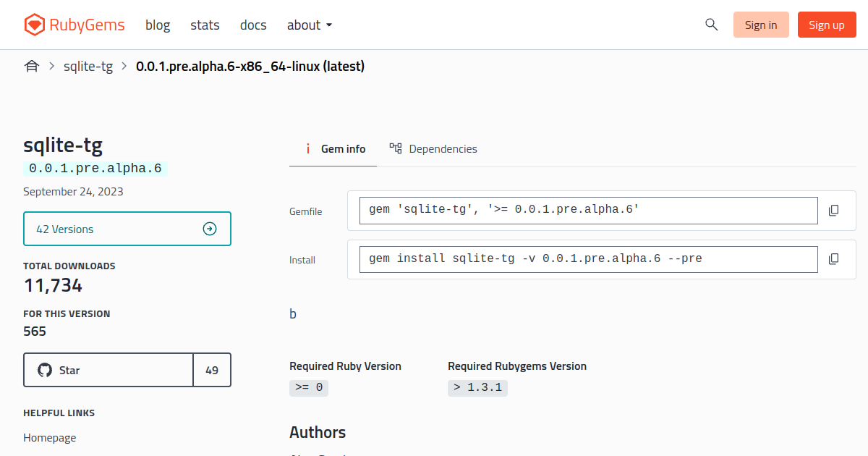Click the version downloads value 565

35,332
